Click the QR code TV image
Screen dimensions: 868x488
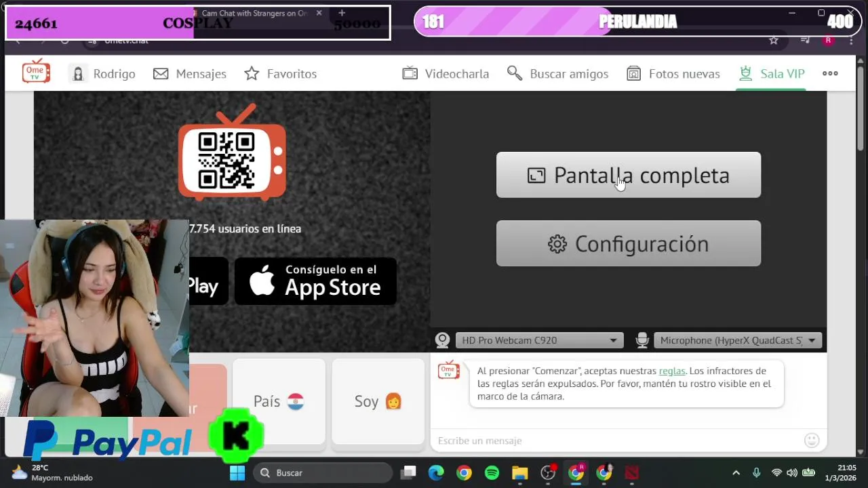[x=232, y=152]
